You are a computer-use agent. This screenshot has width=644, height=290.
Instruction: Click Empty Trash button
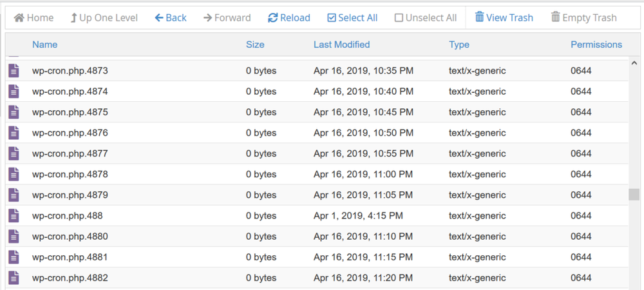pyautogui.click(x=583, y=18)
